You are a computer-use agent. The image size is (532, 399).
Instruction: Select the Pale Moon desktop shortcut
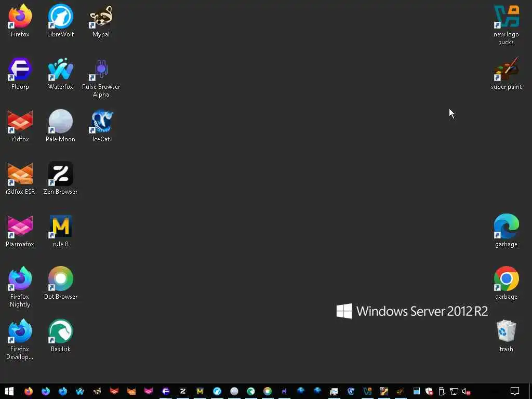[x=60, y=126]
